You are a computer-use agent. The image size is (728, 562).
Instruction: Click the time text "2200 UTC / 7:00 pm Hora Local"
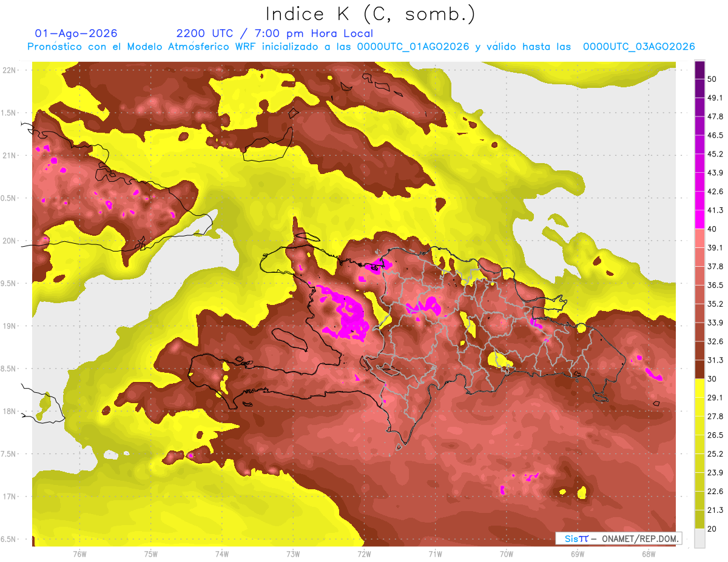[275, 33]
